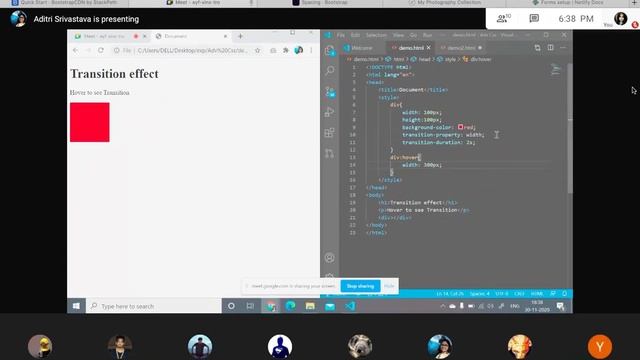Click the Type here to search box
This screenshot has width=640, height=360.
click(154, 306)
